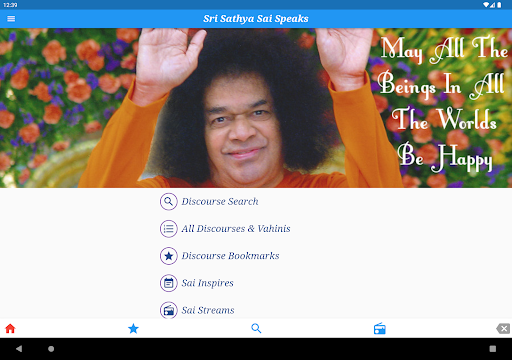This screenshot has height=360, width=512.
Task: Open the hamburger navigation menu
Action: coord(11,19)
